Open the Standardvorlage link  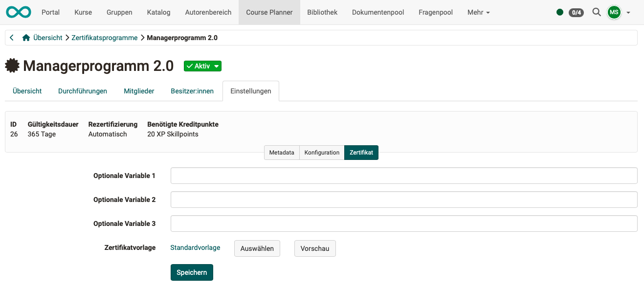(x=195, y=247)
